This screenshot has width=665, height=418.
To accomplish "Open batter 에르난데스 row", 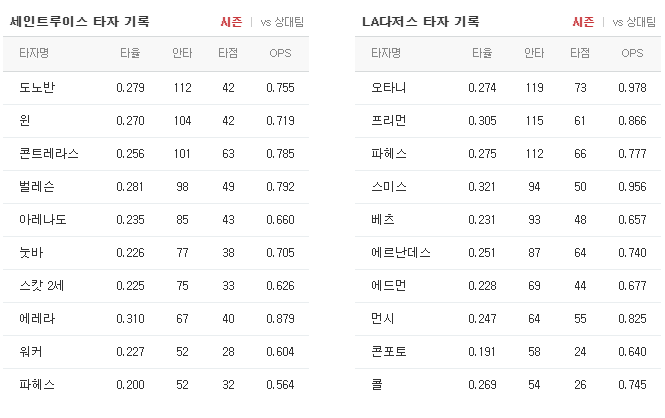I will [x=508, y=253].
